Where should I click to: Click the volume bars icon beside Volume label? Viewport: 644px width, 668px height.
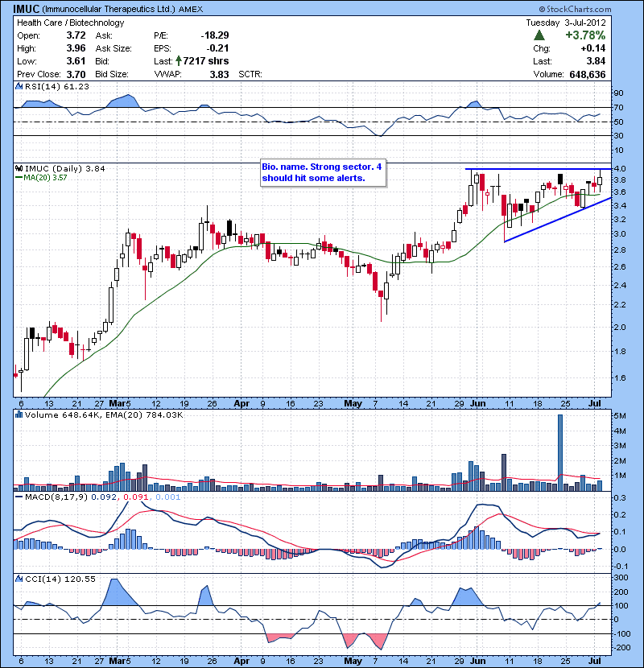(x=19, y=414)
